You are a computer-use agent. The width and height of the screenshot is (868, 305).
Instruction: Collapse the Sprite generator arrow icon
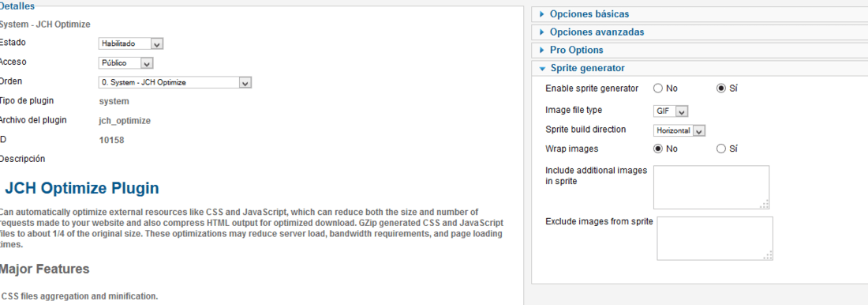[542, 68]
